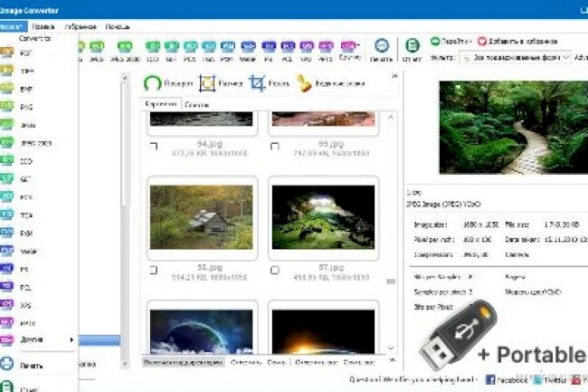Select the planet thumbnail in bottom row
The height and width of the screenshot is (392, 588).
202,331
